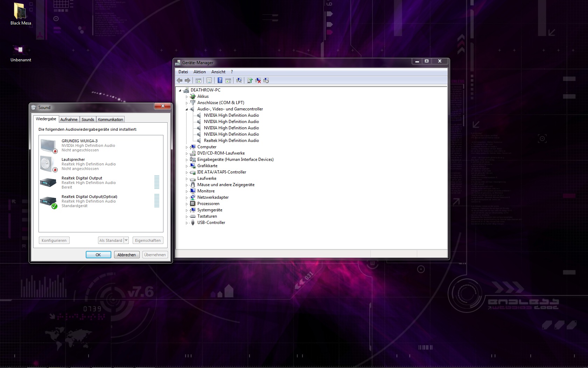The width and height of the screenshot is (588, 368).
Task: Select the Unbenannt desktop icon
Action: 20,49
